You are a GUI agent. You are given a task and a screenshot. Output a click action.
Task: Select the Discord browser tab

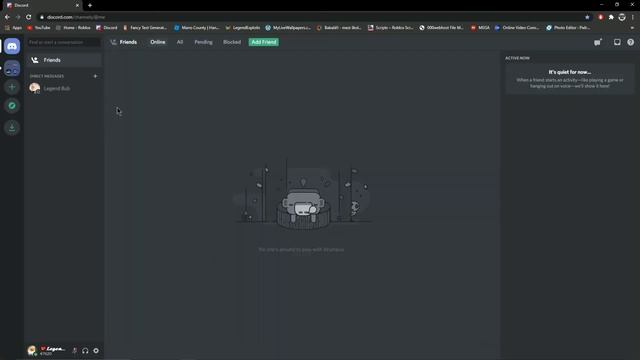click(42, 5)
